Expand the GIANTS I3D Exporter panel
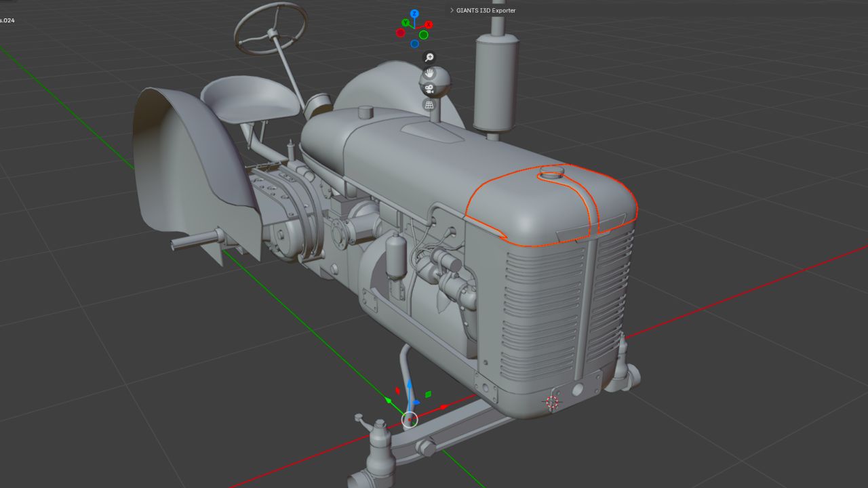 (x=452, y=10)
